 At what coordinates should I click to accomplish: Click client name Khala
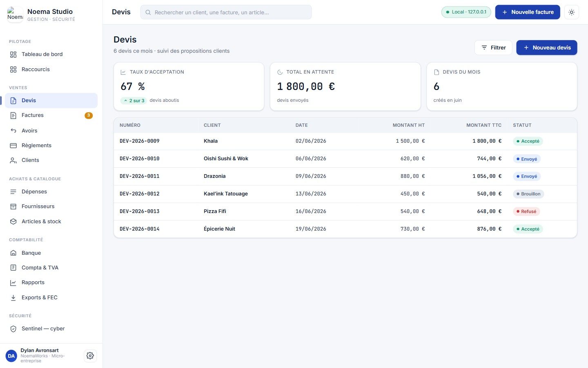click(211, 141)
